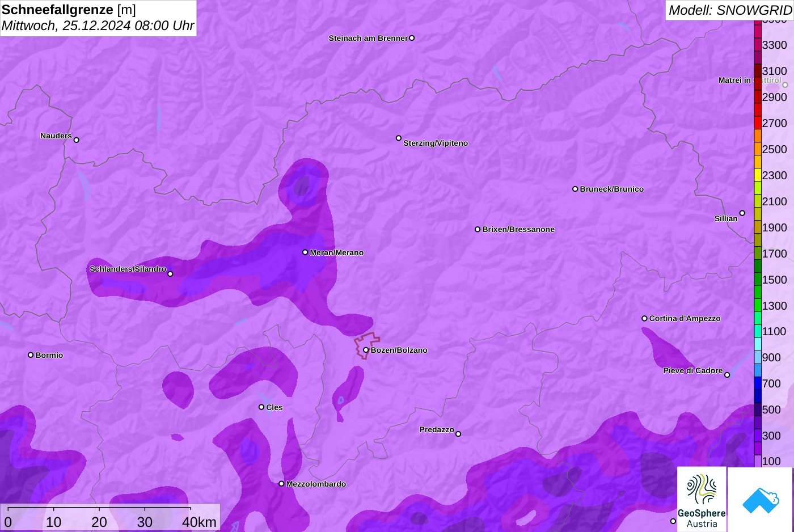Click the Pieve di Cadore marker
Image resolution: width=794 pixels, height=532 pixels.
click(x=727, y=375)
